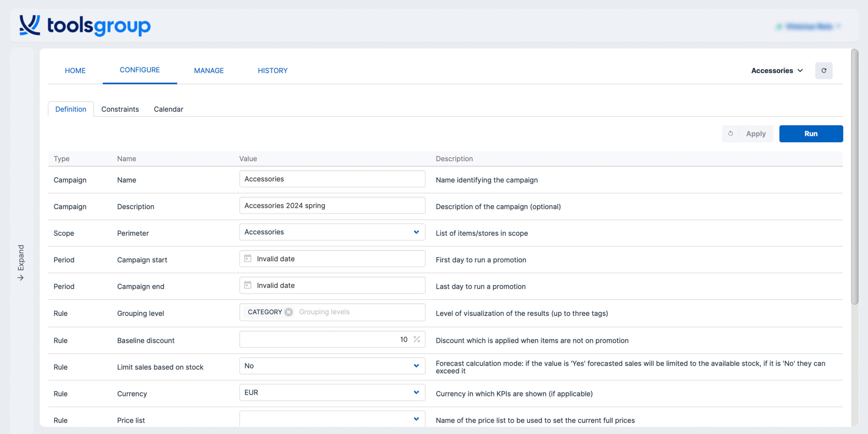Screen dimensions: 868x434
Task: Click the 'Perimeter' row label
Action: click(133, 233)
